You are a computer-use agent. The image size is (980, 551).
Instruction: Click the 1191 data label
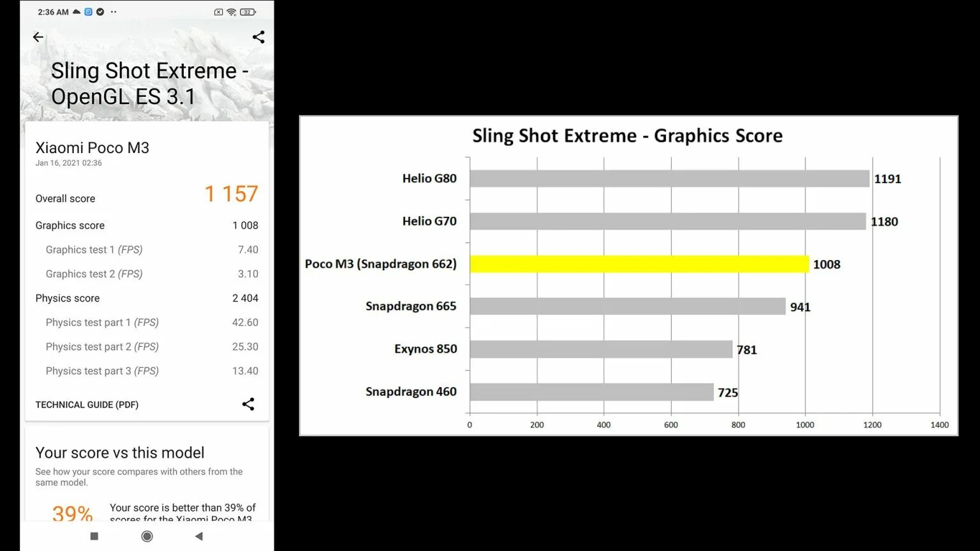coord(887,179)
